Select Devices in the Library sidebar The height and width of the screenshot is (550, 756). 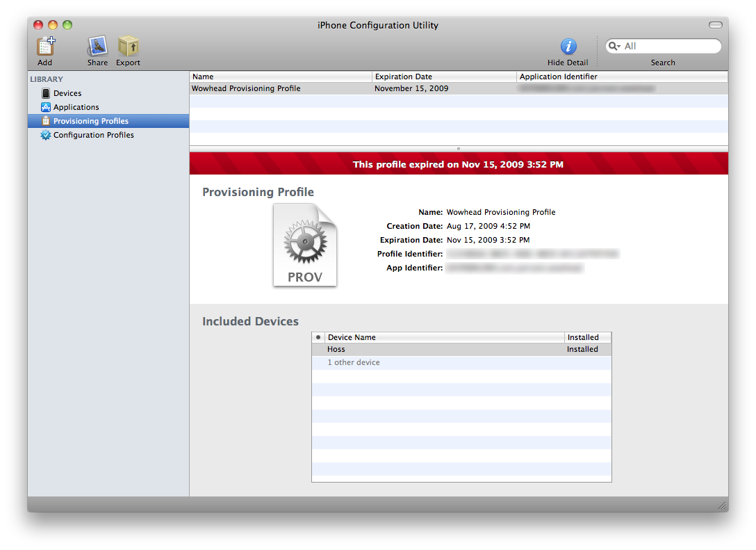(x=67, y=93)
